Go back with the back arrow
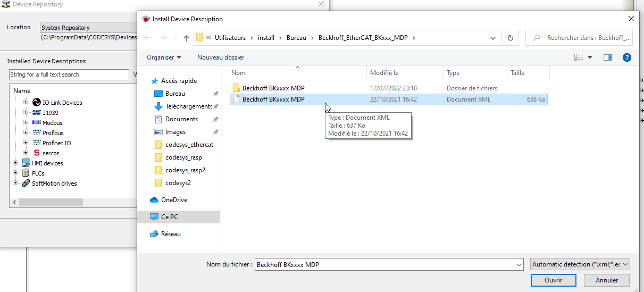This screenshot has width=644, height=292. (x=148, y=38)
